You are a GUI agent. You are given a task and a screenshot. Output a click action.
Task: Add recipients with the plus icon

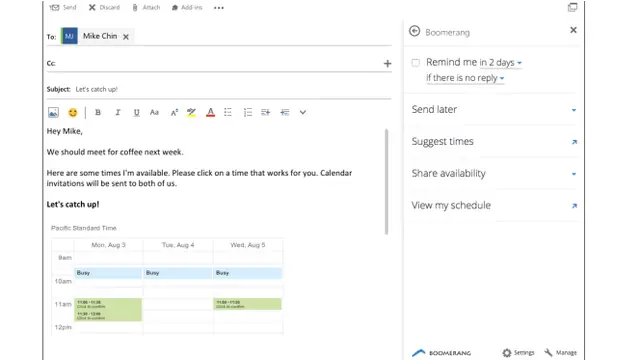(387, 63)
